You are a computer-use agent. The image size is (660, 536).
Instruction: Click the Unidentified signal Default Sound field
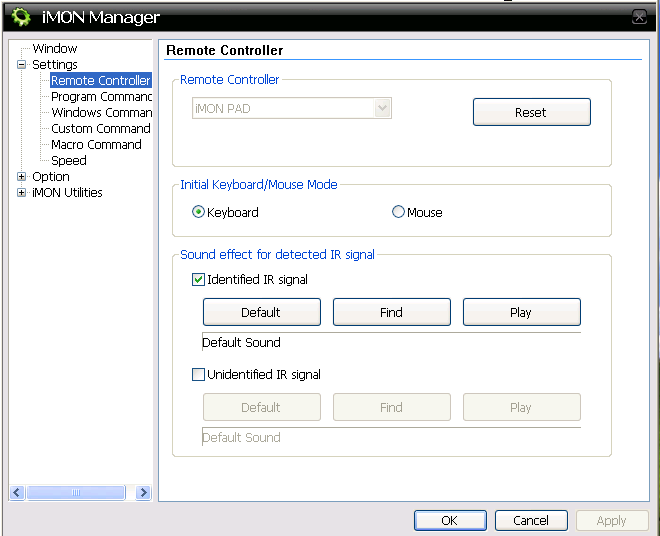click(391, 437)
